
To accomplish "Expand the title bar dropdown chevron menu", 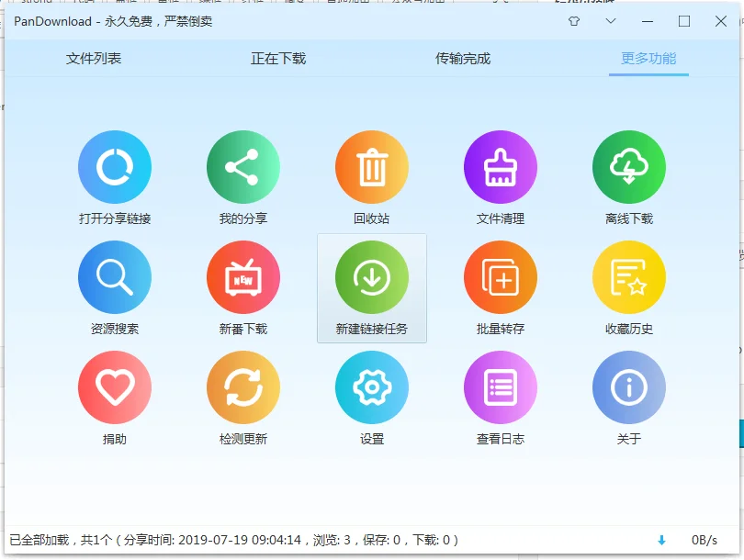I will pyautogui.click(x=611, y=21).
